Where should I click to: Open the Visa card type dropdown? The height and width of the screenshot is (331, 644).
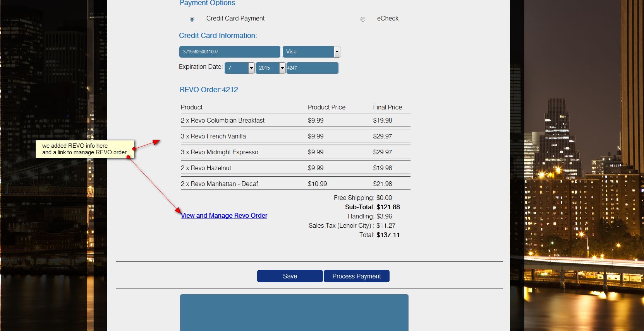pyautogui.click(x=311, y=52)
